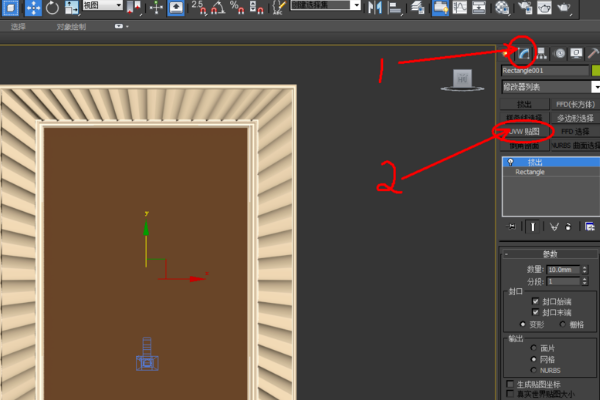The image size is (600, 400).
Task: Click the ribbon minimize toggle button
Action: coord(121,26)
